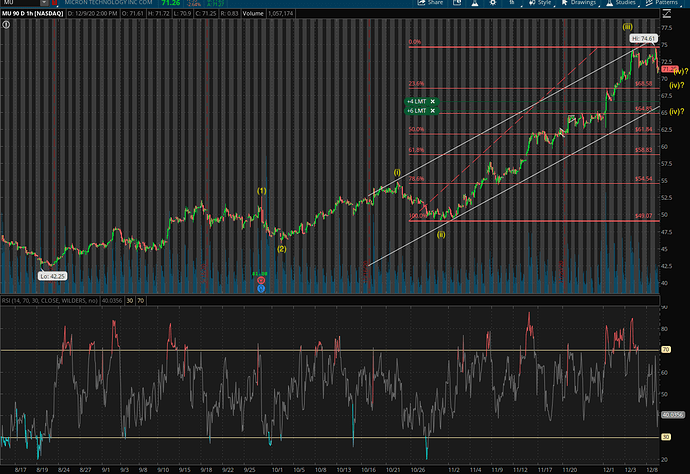Click the $61.84 Fibonacci price label
690x474 pixels.
(644, 129)
